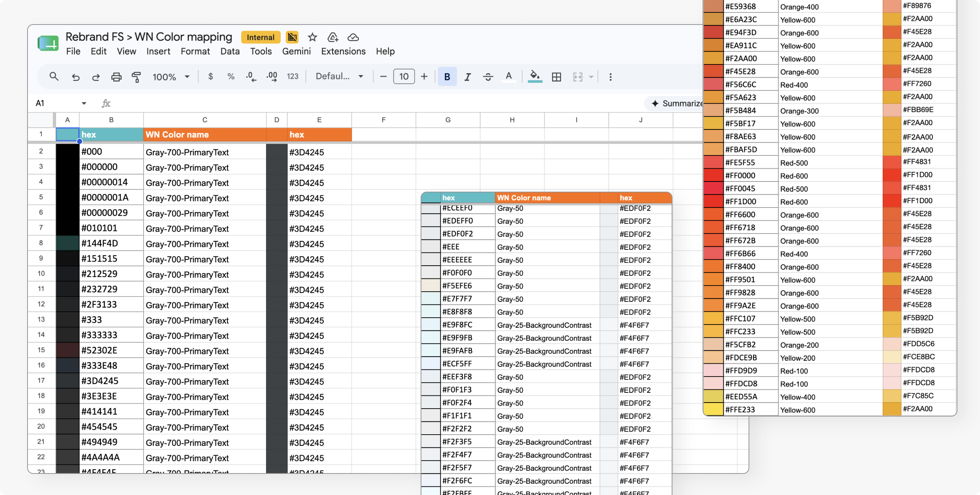Click the undo arrow icon
Image resolution: width=980 pixels, height=495 pixels.
75,77
